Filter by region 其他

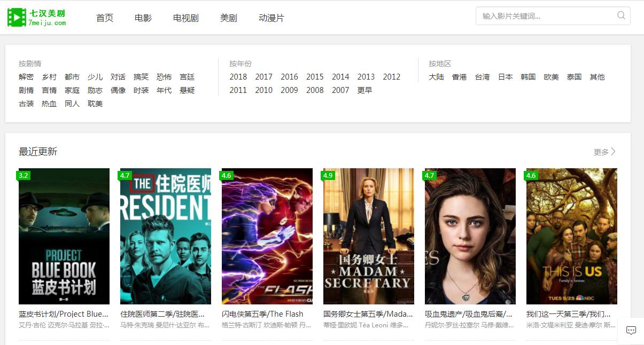click(x=597, y=77)
